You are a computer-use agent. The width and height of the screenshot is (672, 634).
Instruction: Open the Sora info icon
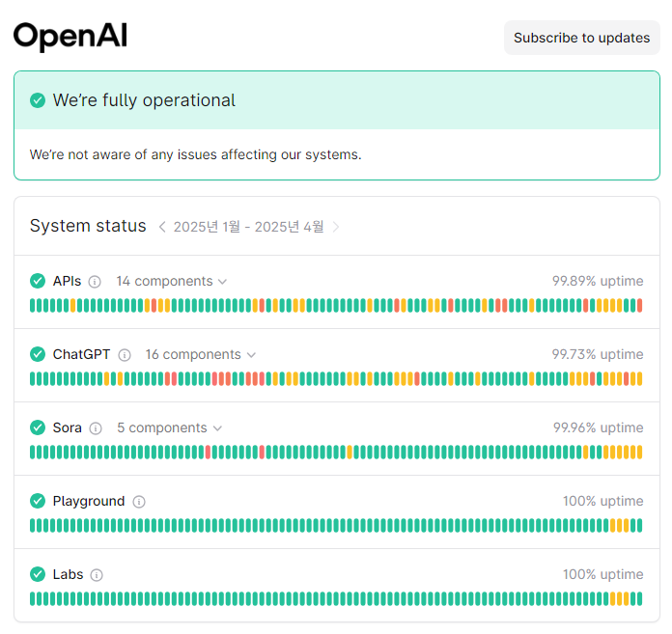(96, 428)
